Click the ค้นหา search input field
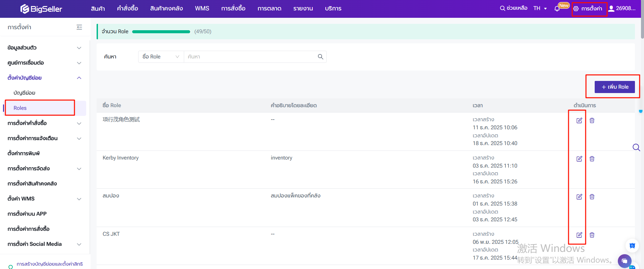The height and width of the screenshot is (269, 644). coord(250,57)
